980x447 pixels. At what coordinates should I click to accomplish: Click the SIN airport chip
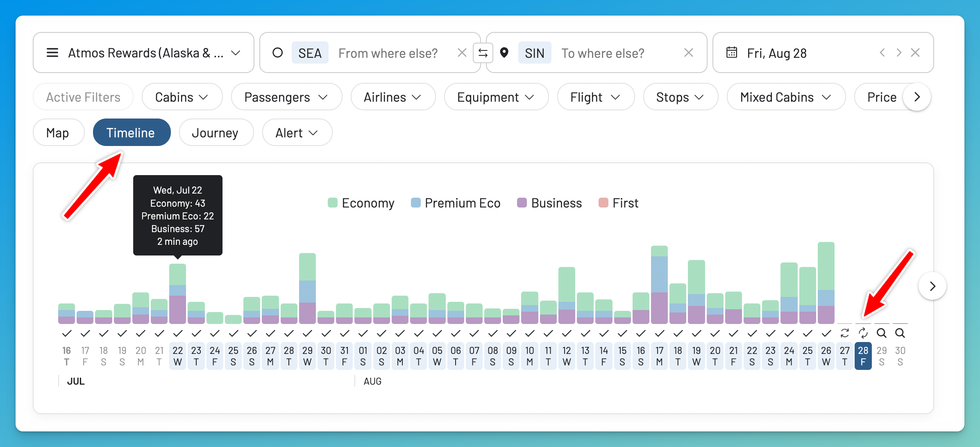point(535,53)
